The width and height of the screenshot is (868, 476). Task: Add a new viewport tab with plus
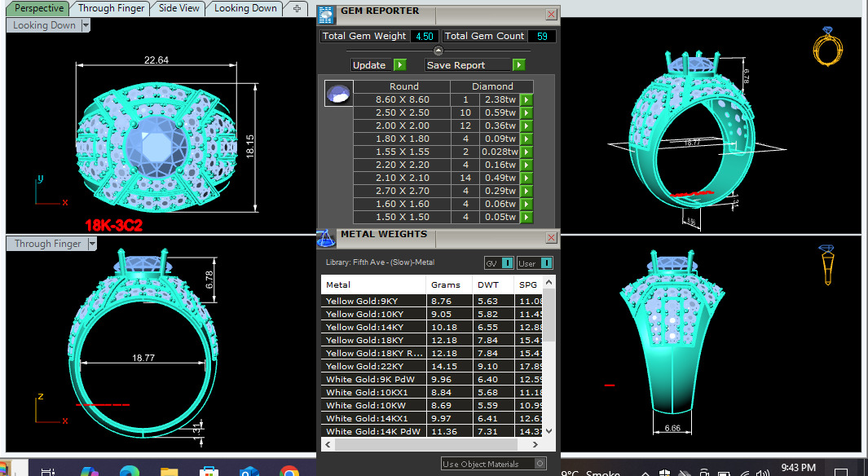point(297,8)
